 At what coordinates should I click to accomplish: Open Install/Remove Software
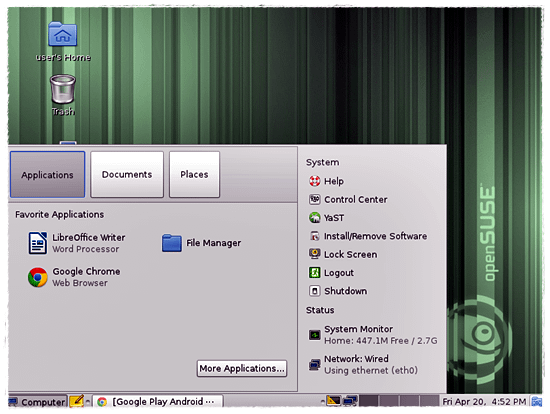(368, 236)
